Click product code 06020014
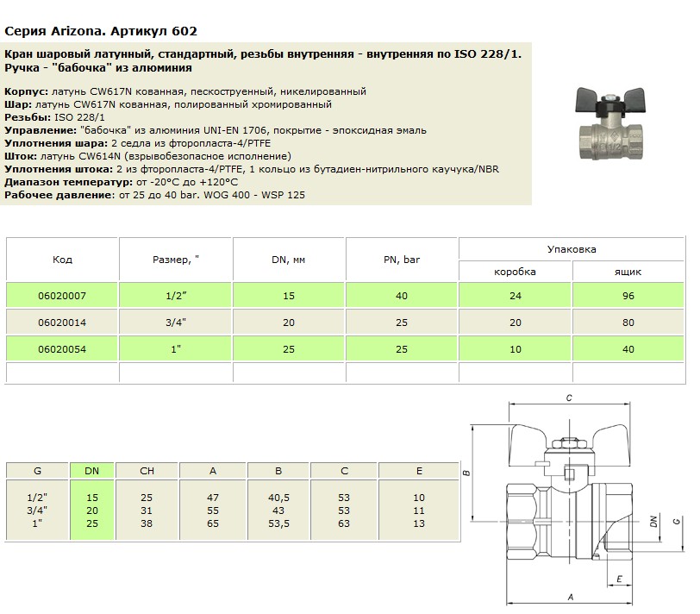 tap(62, 322)
